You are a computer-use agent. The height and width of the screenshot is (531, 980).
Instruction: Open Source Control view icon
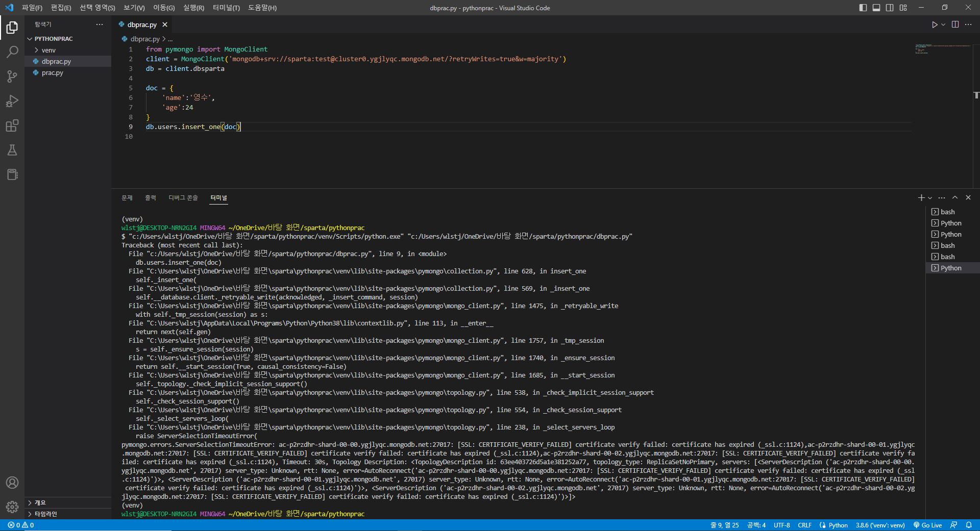(x=12, y=77)
